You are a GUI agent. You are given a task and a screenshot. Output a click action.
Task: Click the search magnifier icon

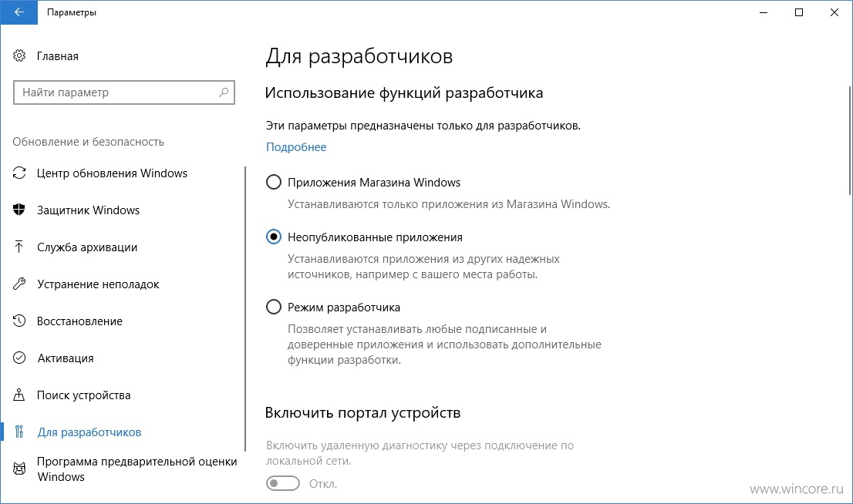(x=224, y=92)
